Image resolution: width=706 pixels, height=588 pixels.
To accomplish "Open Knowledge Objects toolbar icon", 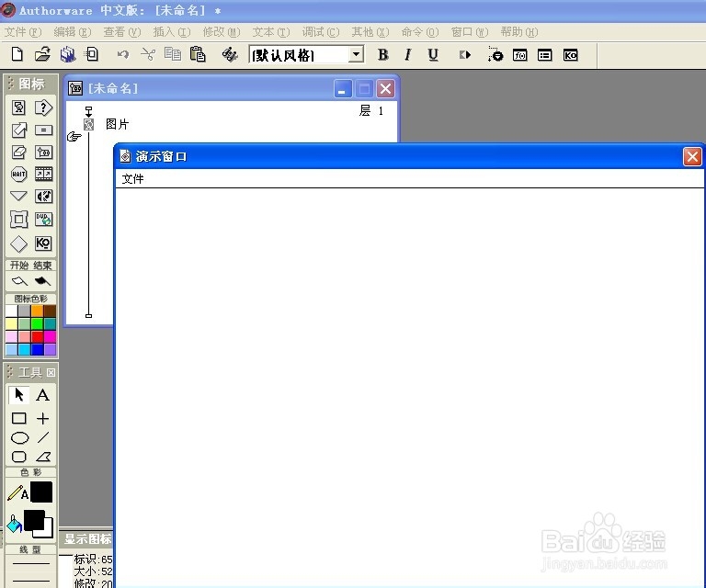I will click(570, 55).
